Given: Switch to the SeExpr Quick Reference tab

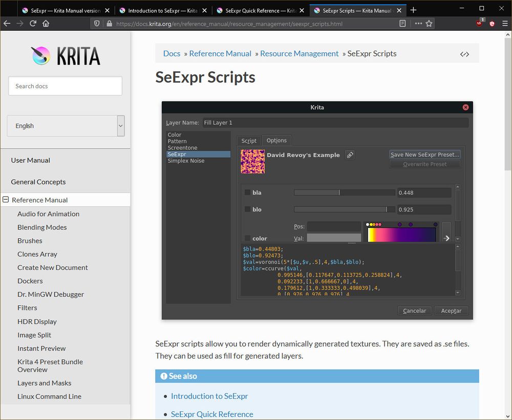Looking at the screenshot, I should click(259, 10).
